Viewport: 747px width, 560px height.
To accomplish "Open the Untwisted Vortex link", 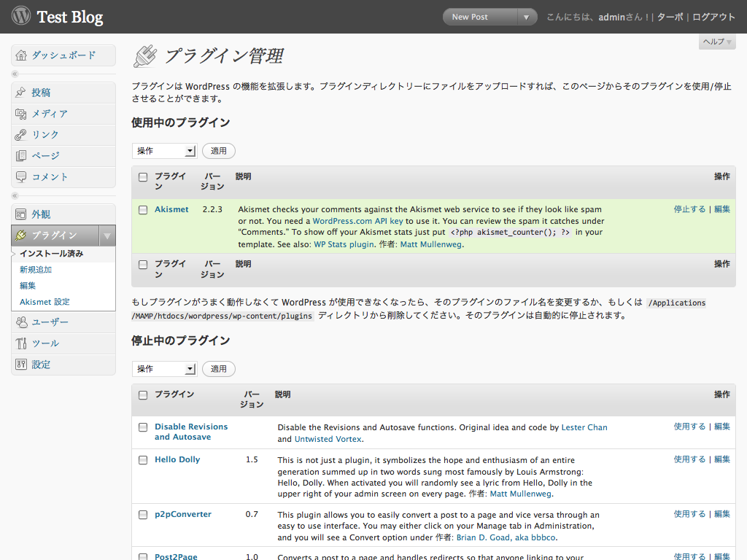I will pyautogui.click(x=328, y=439).
